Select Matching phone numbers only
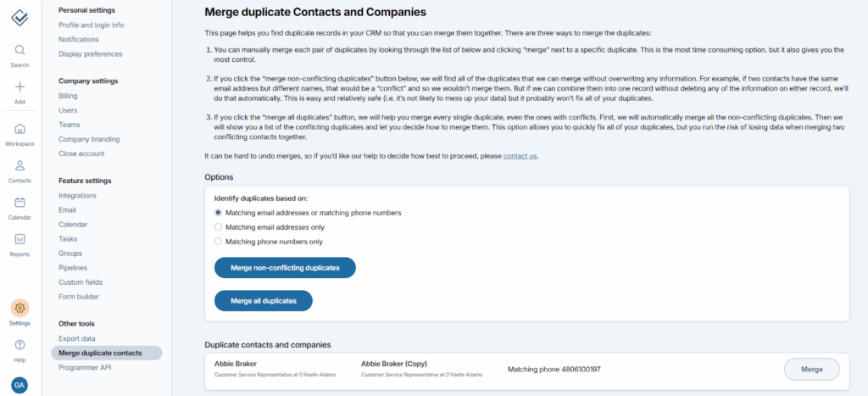 click(218, 242)
